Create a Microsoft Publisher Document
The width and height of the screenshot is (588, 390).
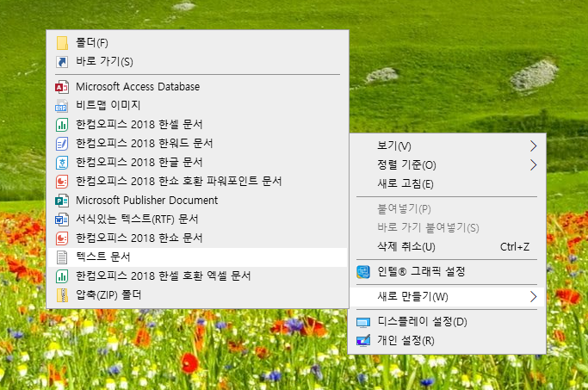[x=198, y=201]
